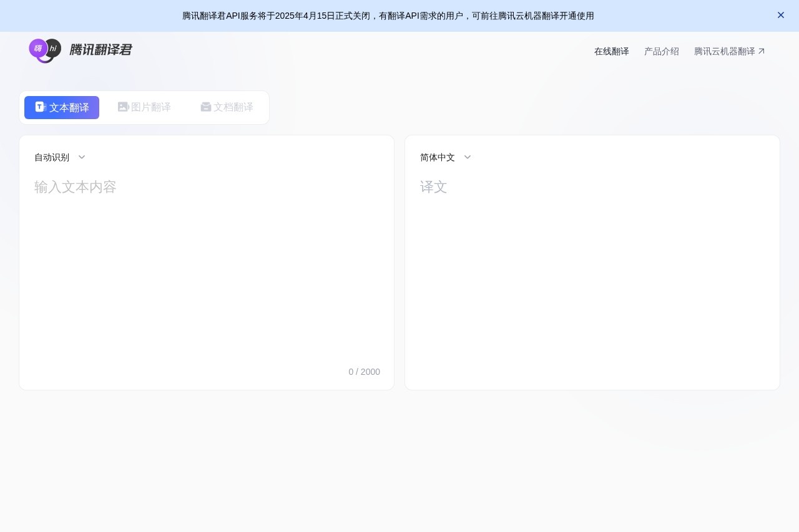Open the 产品介绍 page

pyautogui.click(x=661, y=51)
